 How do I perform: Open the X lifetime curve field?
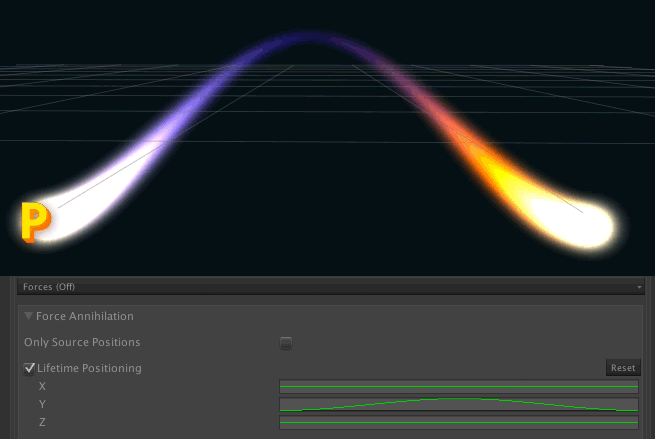click(458, 386)
